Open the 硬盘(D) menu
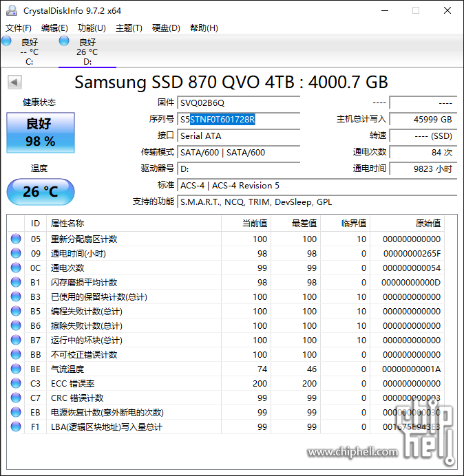Viewport: 464px width, 476px height. (166, 28)
